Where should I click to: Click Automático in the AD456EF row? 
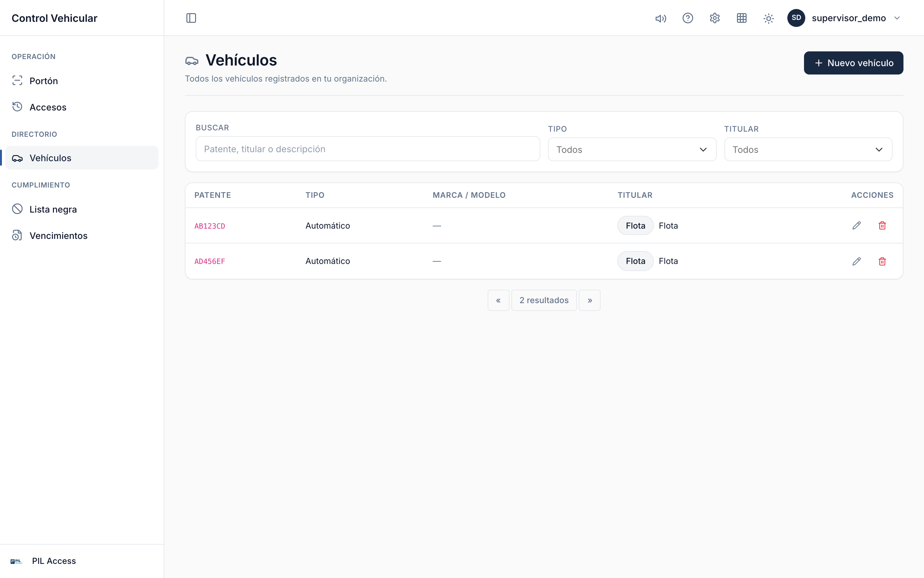pyautogui.click(x=328, y=261)
